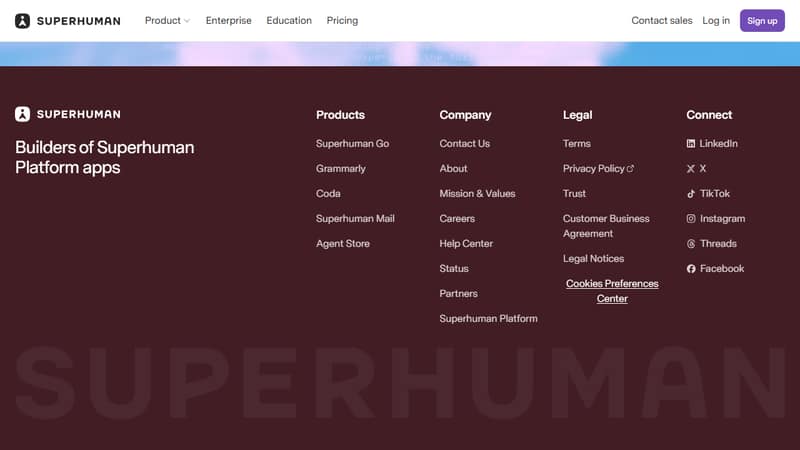This screenshot has height=450, width=800.
Task: Open About company link
Action: tap(454, 169)
